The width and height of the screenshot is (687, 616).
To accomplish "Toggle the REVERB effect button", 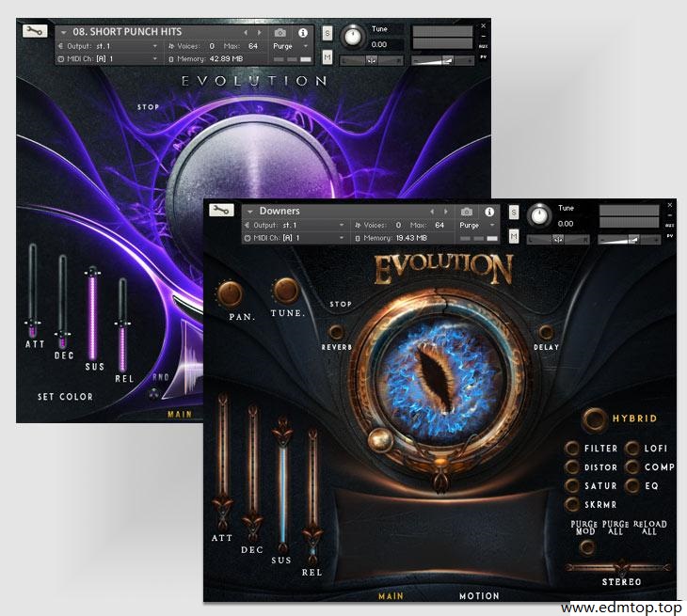I will point(336,332).
